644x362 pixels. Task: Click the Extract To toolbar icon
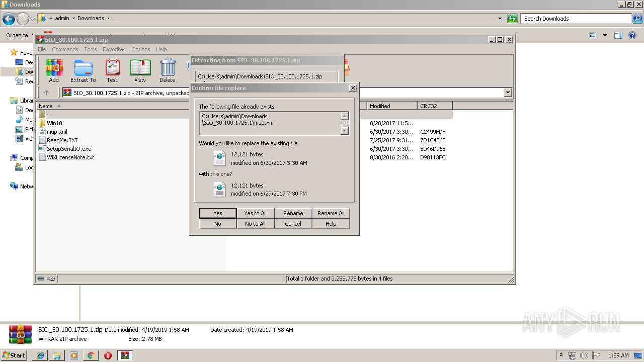tap(83, 70)
